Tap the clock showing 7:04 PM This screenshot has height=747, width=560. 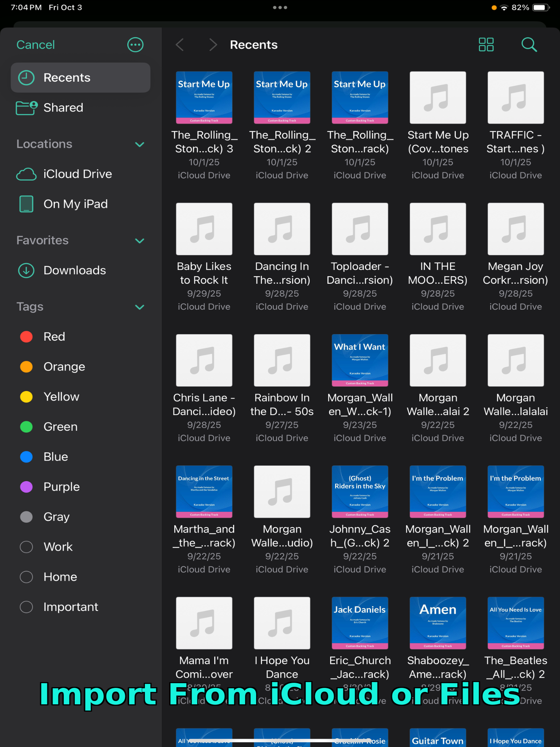(x=26, y=7)
